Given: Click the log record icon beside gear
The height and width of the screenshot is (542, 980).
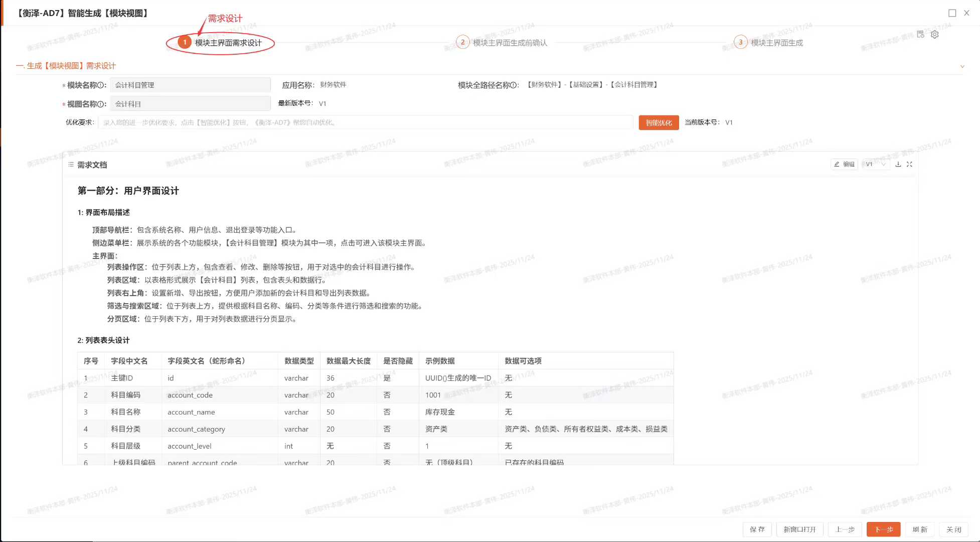Looking at the screenshot, I should pyautogui.click(x=920, y=34).
